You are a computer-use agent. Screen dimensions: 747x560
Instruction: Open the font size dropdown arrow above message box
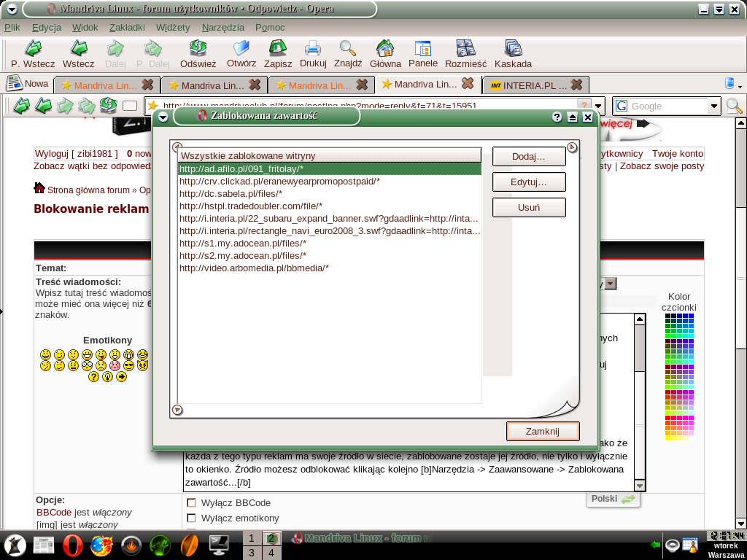611,284
